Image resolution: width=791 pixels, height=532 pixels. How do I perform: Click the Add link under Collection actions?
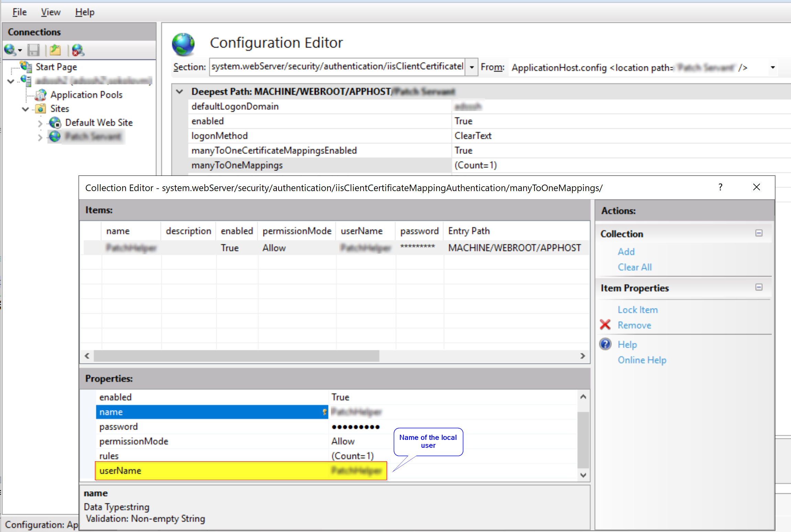coord(626,252)
